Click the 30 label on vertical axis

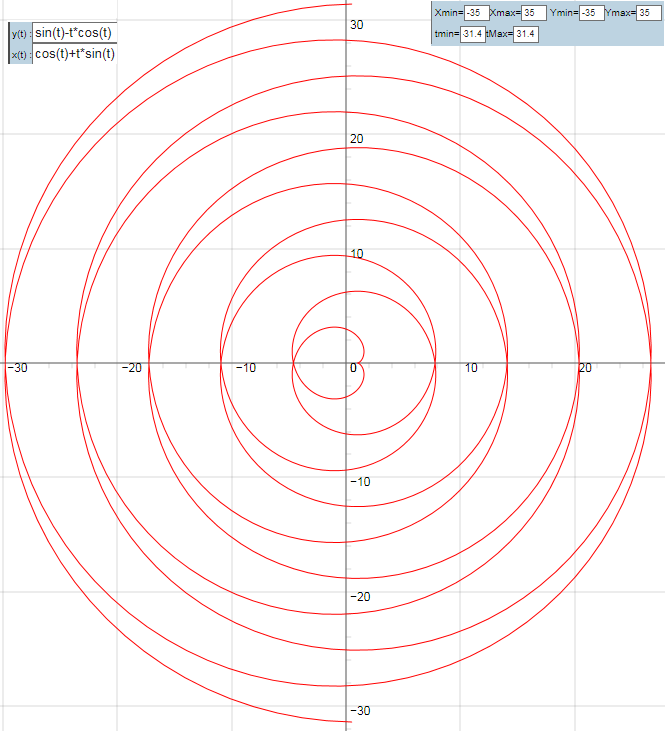(356, 24)
